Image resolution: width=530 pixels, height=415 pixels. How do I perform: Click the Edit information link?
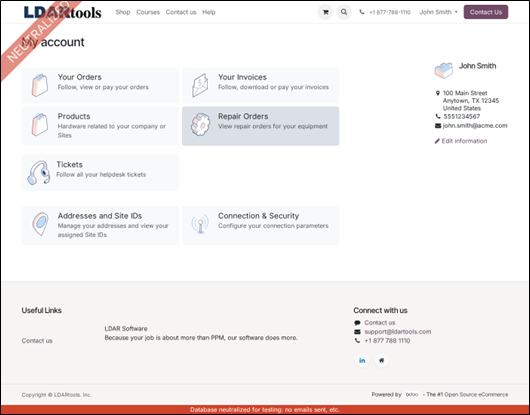click(x=461, y=141)
